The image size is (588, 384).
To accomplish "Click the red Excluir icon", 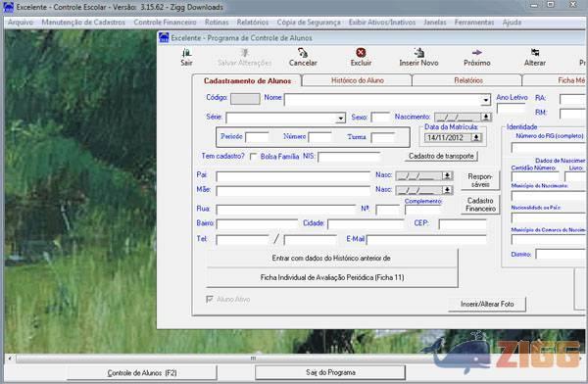I will [361, 53].
